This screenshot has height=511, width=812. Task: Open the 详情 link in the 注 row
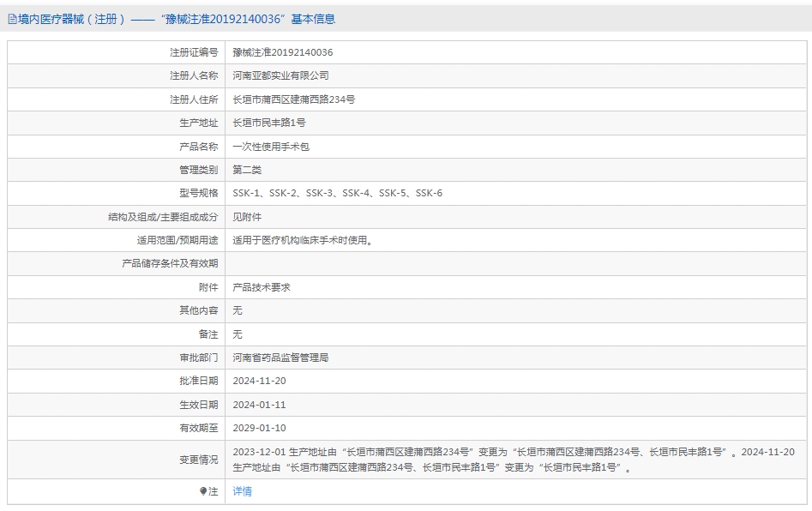(242, 491)
